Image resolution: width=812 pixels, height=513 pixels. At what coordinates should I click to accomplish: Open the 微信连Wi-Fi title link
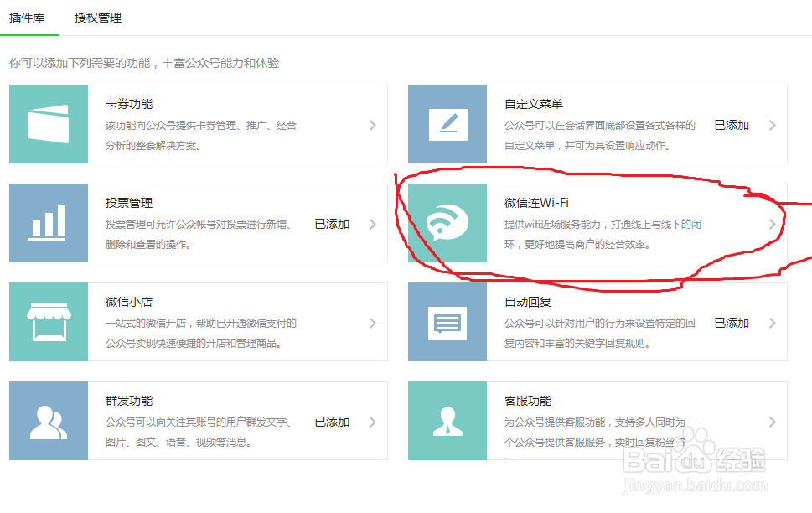click(536, 203)
